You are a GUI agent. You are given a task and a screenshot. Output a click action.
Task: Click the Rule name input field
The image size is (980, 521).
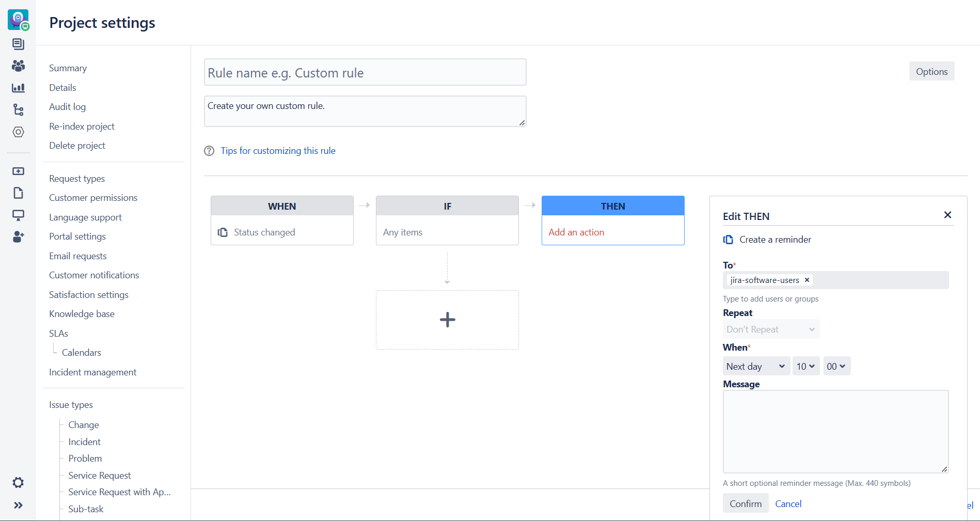tap(365, 73)
